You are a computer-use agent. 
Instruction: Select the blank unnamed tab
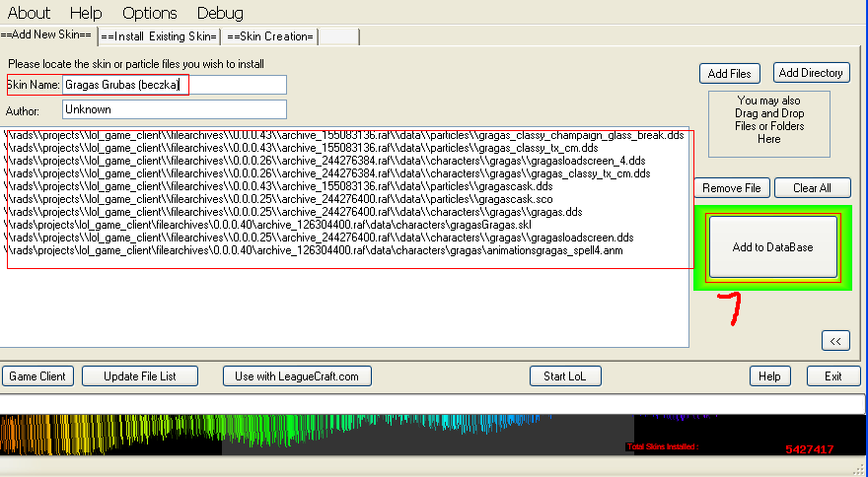coord(339,36)
